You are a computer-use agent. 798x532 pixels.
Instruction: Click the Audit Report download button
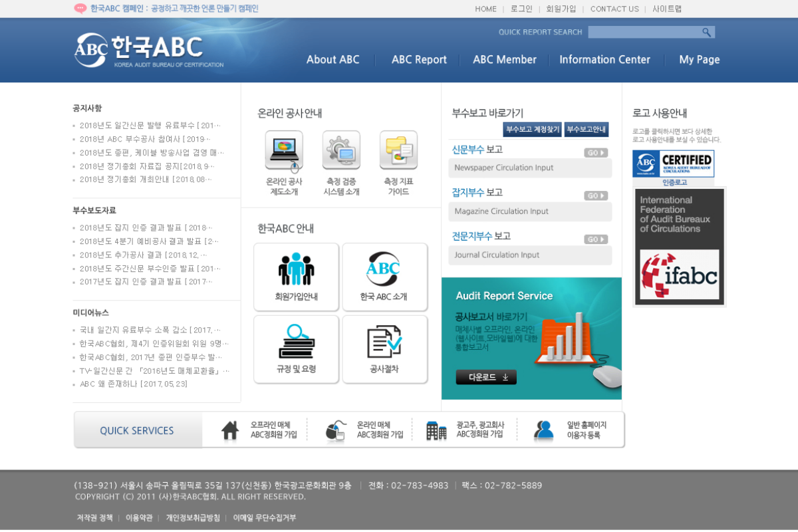pos(486,377)
